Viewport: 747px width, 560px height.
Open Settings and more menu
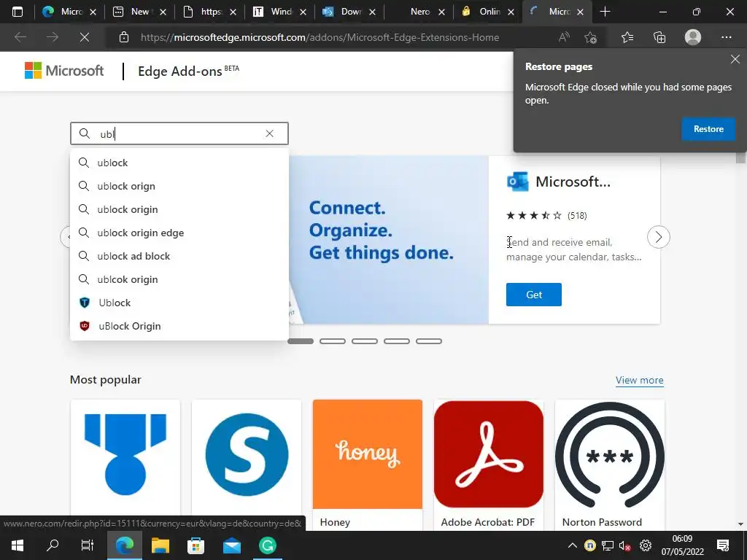[726, 37]
